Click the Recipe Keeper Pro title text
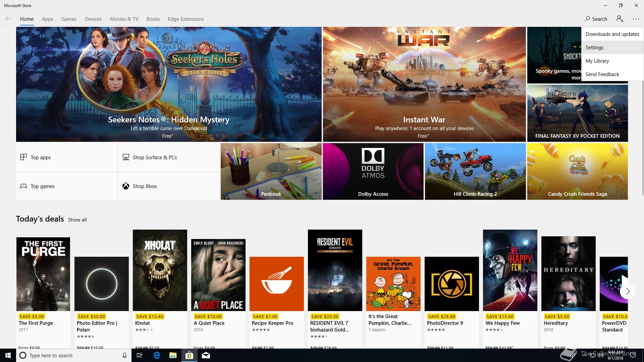The image size is (644, 362). point(272,323)
